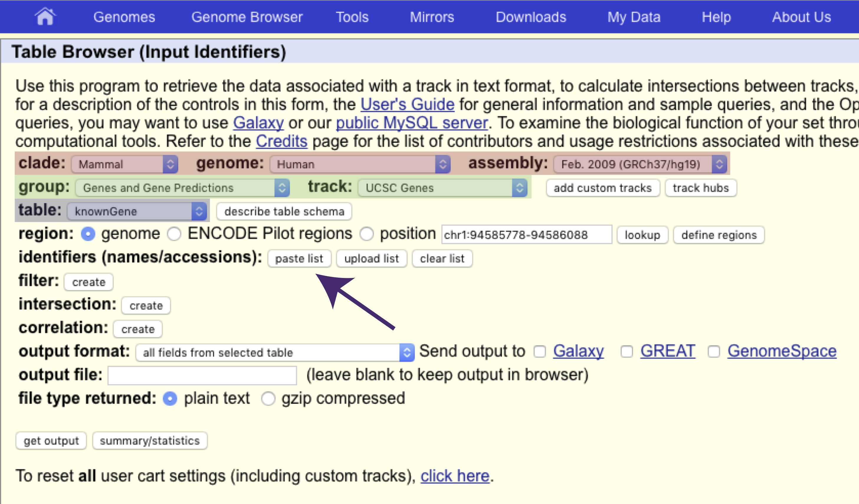Check the Galaxy output checkbox
This screenshot has height=504, width=859.
pyautogui.click(x=540, y=351)
